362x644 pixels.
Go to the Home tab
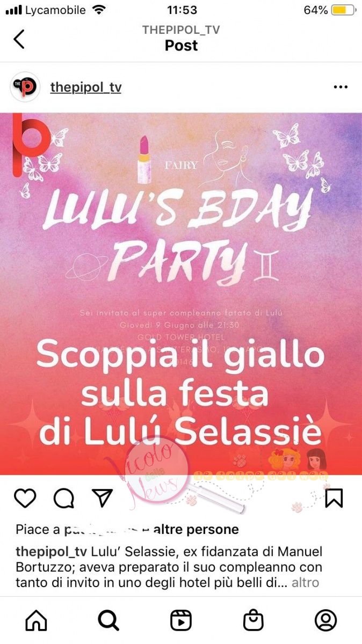(37, 620)
